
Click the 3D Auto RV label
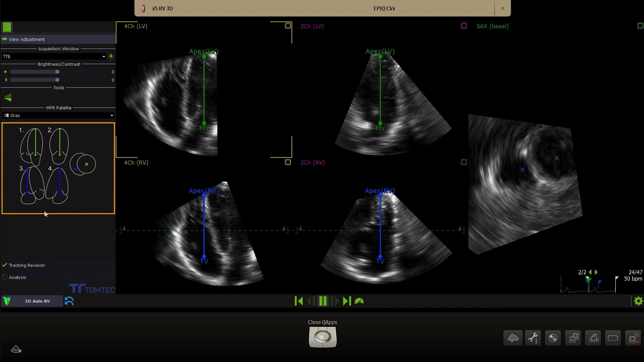[x=37, y=301]
